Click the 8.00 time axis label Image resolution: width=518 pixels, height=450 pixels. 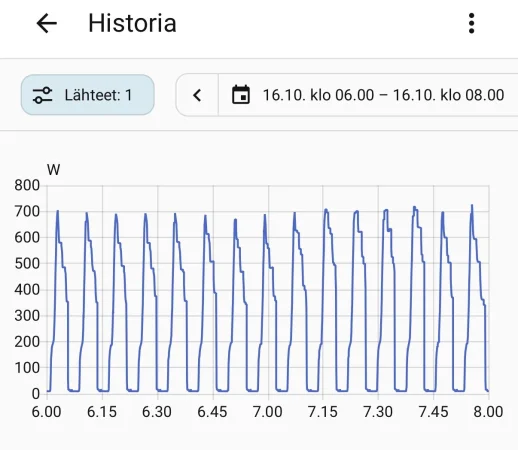tap(488, 412)
